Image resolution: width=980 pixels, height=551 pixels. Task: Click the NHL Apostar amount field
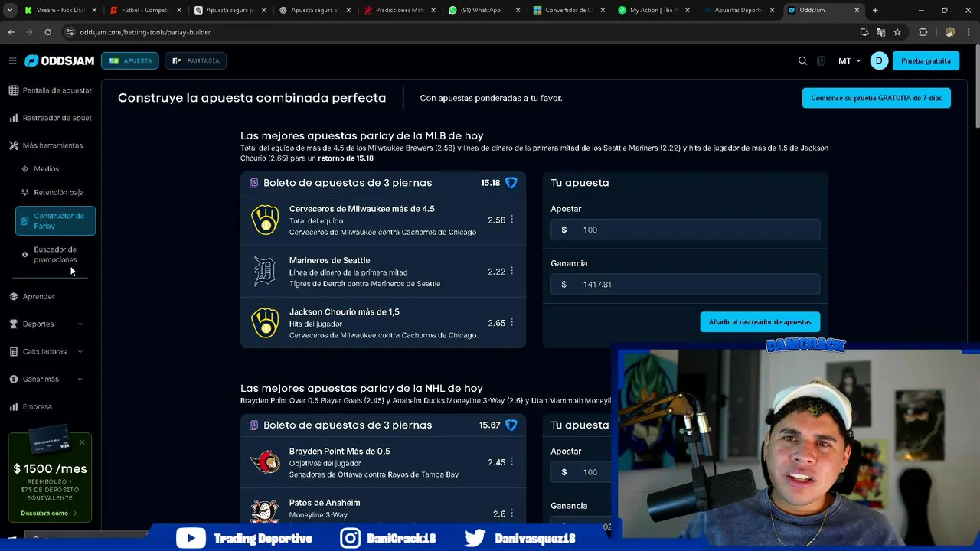pyautogui.click(x=582, y=472)
